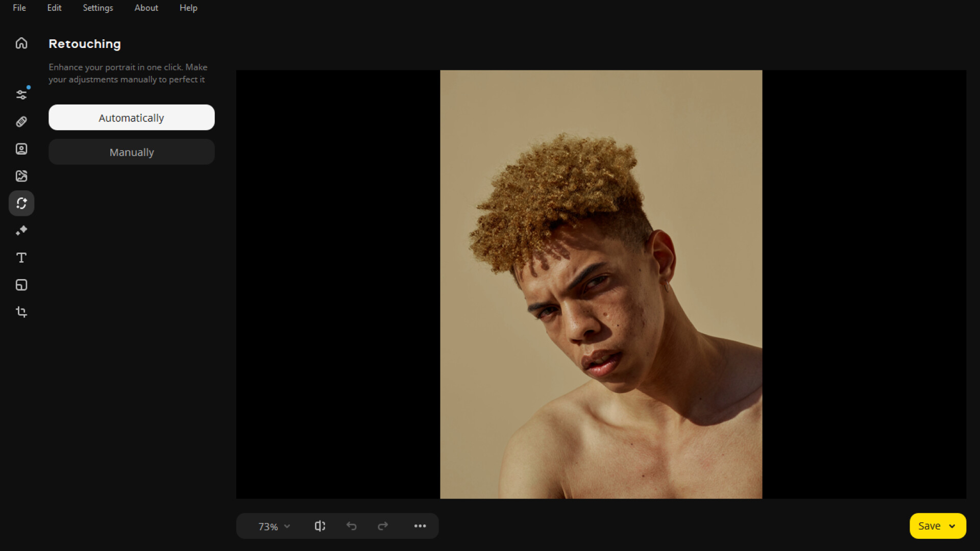Open the portrait face tool
Image resolution: width=980 pixels, height=551 pixels.
coord(21,149)
